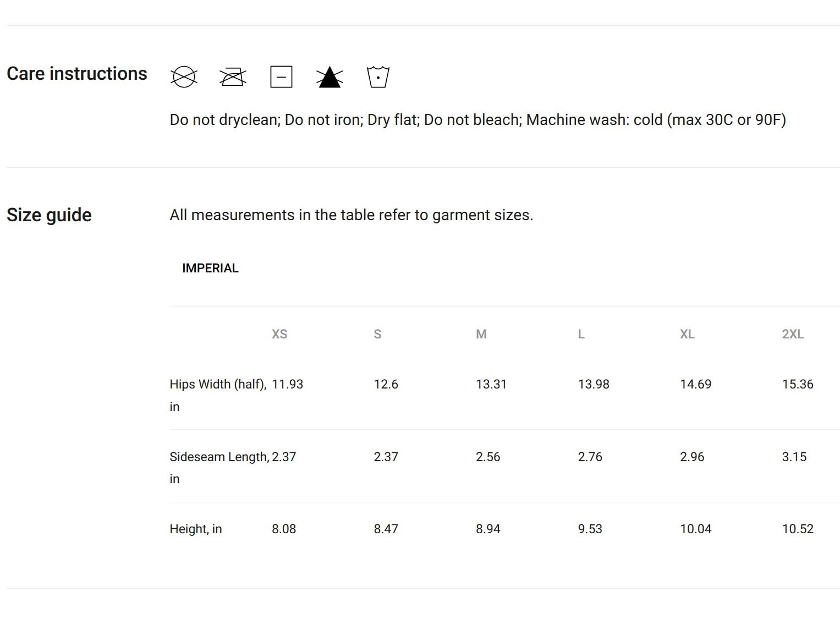Select the IMPERIAL measurement tab
Image resolution: width=840 pixels, height=624 pixels.
point(210,268)
